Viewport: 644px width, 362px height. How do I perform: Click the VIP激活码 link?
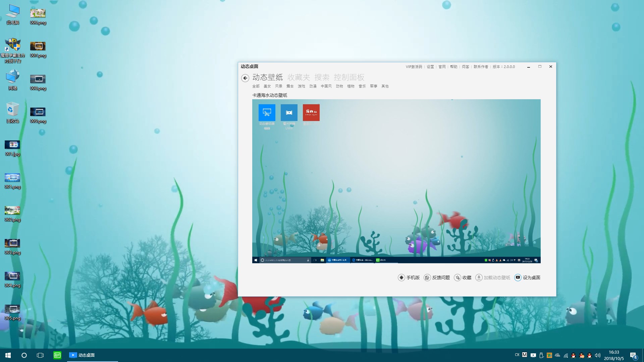[414, 67]
